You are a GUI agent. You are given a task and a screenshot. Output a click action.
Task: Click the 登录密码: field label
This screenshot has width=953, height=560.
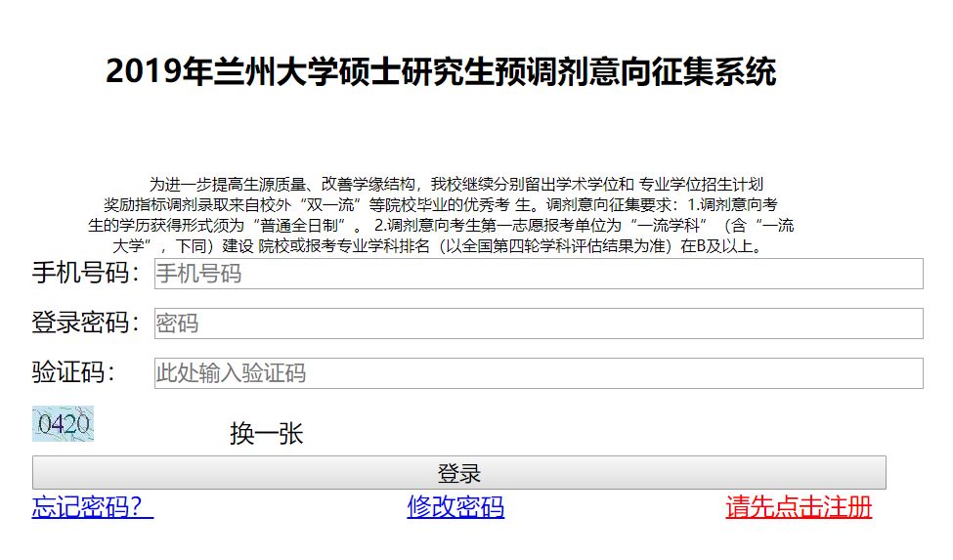(86, 323)
